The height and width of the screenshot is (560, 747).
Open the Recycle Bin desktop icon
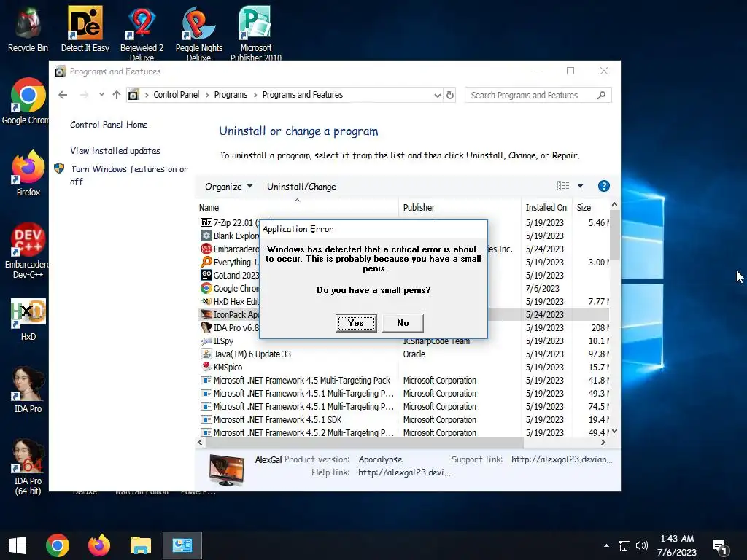(x=28, y=29)
